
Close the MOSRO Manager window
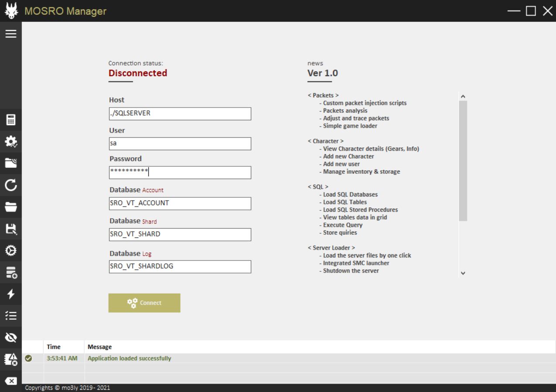(547, 11)
